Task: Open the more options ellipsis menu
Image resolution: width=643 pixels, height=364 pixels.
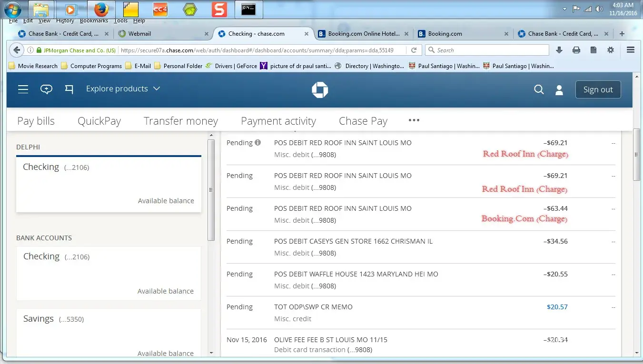Action: click(x=414, y=120)
